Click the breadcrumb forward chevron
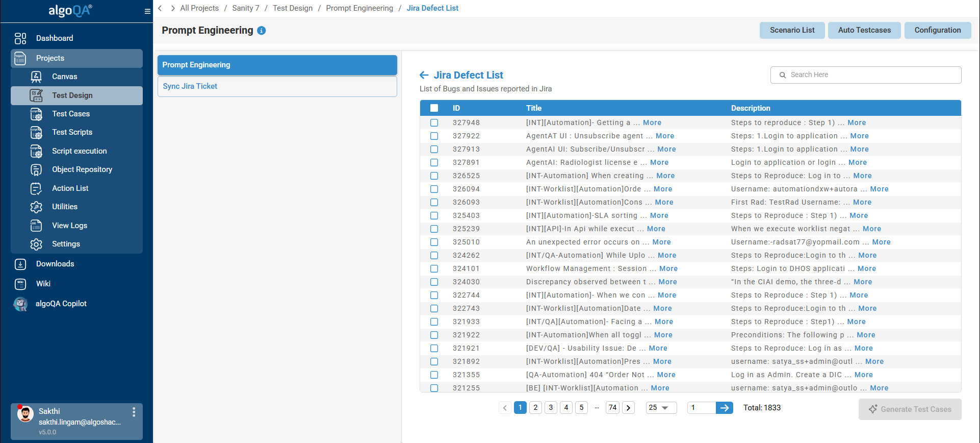 173,8
